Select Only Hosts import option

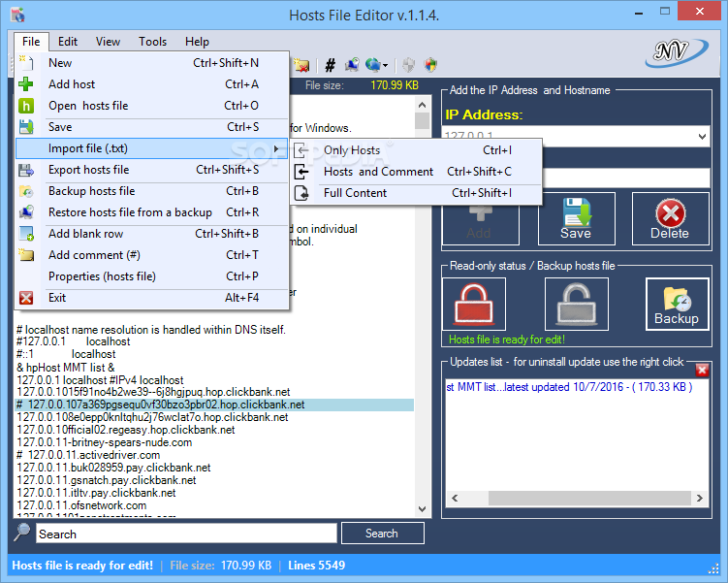click(x=417, y=150)
